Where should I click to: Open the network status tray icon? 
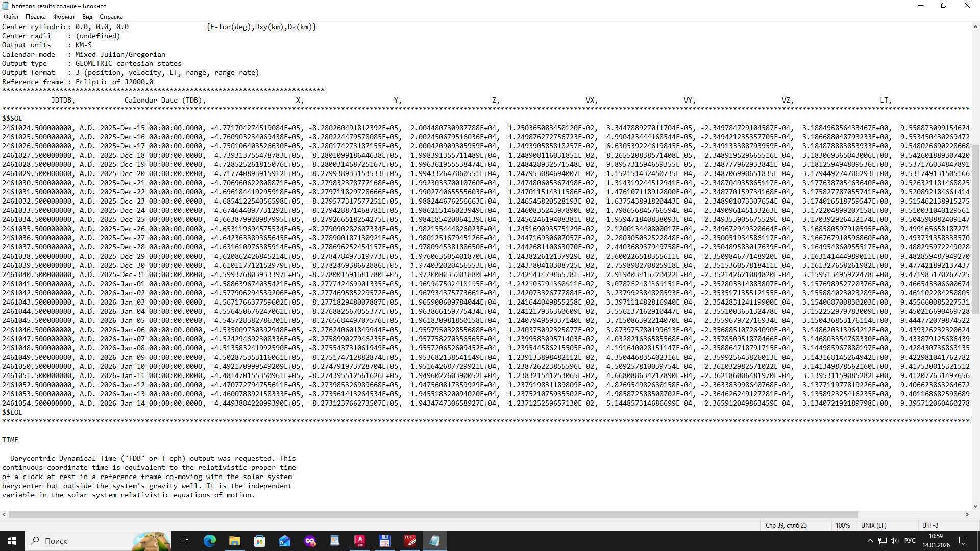882,541
